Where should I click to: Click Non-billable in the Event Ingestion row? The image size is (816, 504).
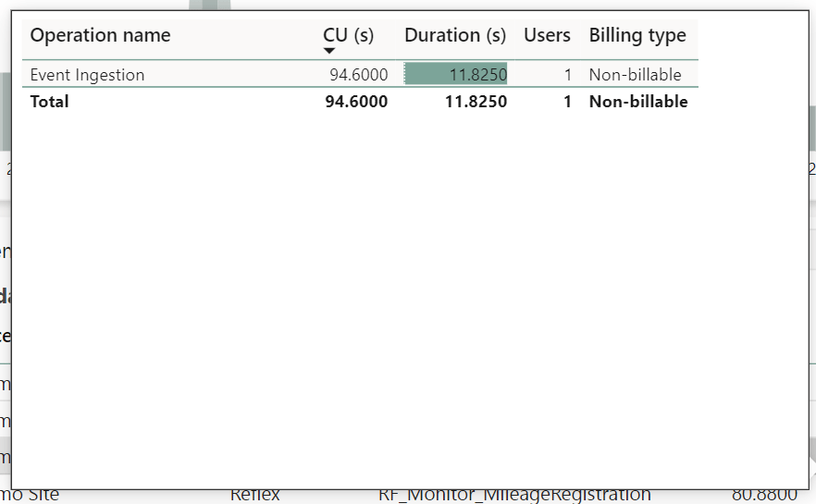pyautogui.click(x=635, y=75)
